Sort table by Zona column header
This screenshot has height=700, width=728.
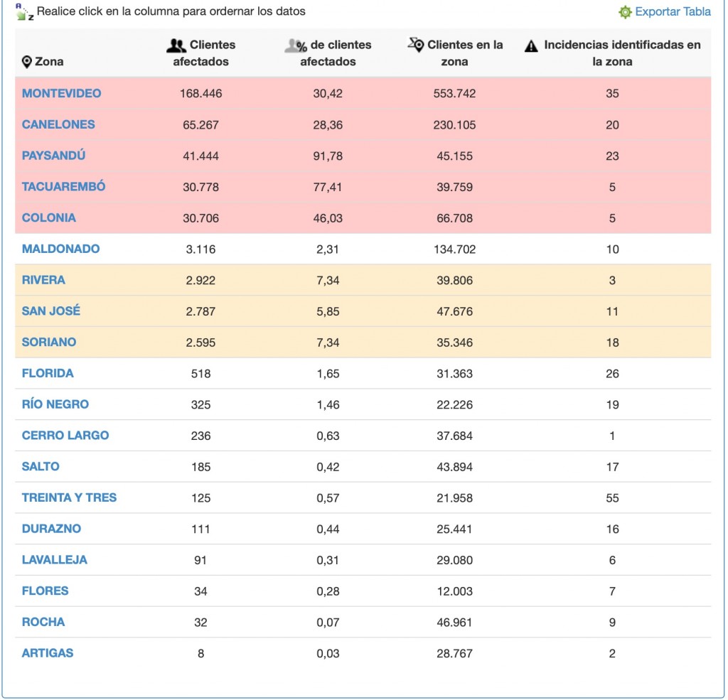pyautogui.click(x=49, y=62)
